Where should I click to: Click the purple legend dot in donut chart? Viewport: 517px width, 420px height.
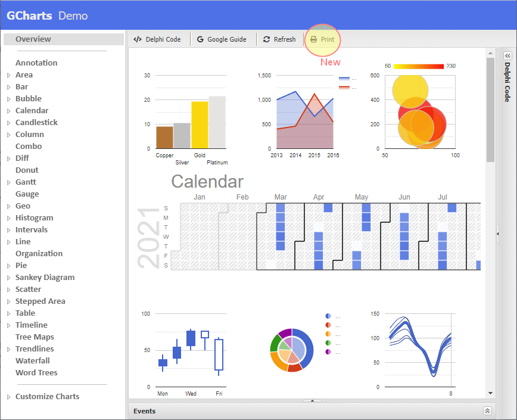[328, 351]
